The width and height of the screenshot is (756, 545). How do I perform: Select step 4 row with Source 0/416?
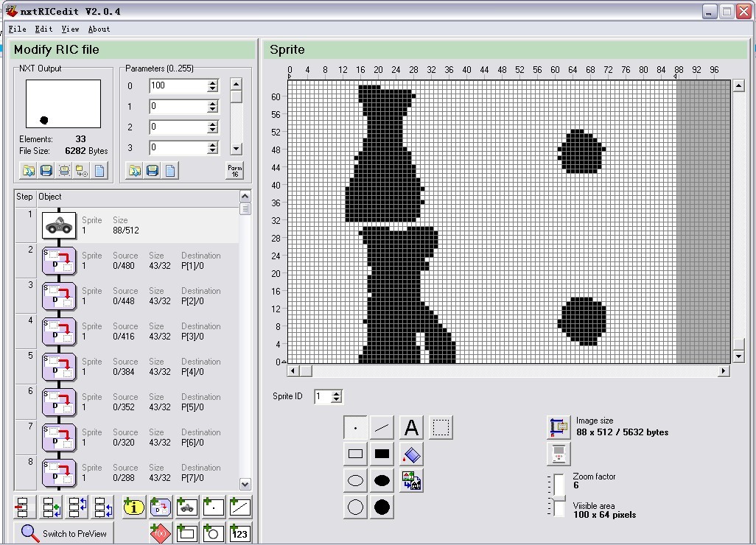127,331
